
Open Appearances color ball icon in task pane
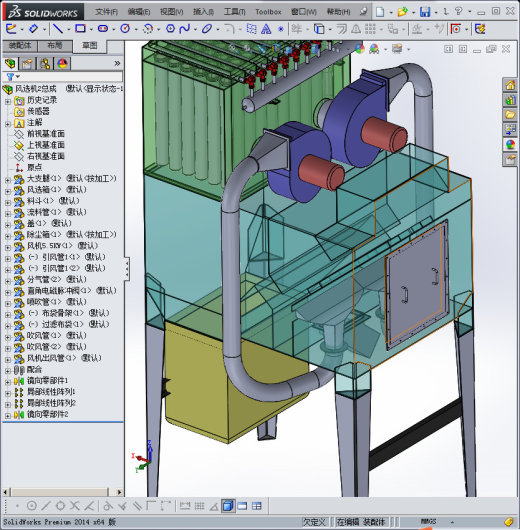pyautogui.click(x=510, y=145)
